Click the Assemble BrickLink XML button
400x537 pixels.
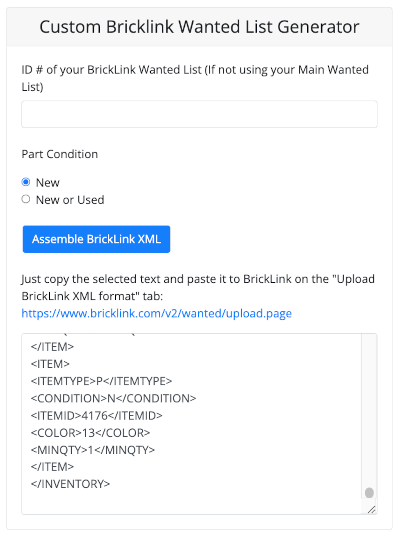tap(96, 239)
